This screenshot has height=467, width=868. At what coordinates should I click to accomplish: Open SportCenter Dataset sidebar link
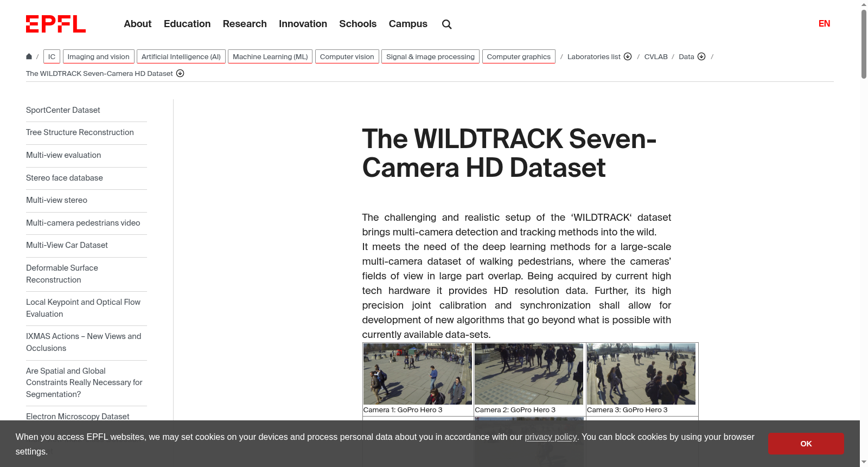click(x=63, y=110)
